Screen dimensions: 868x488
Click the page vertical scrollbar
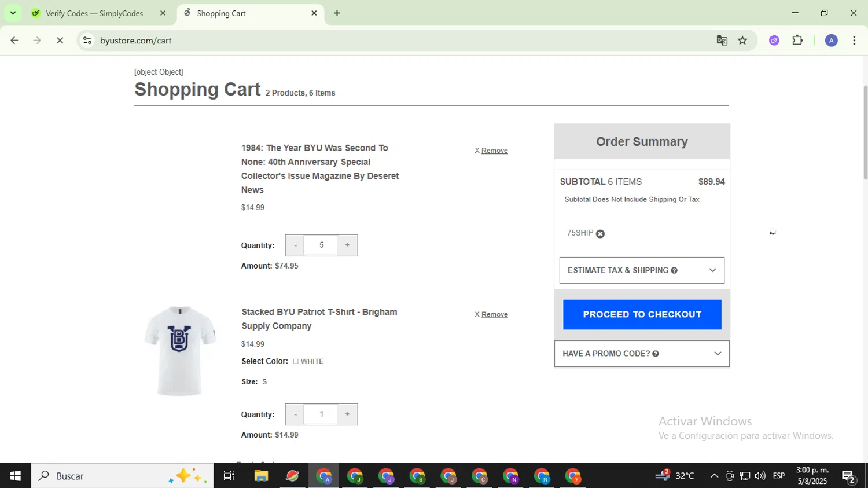(x=865, y=133)
